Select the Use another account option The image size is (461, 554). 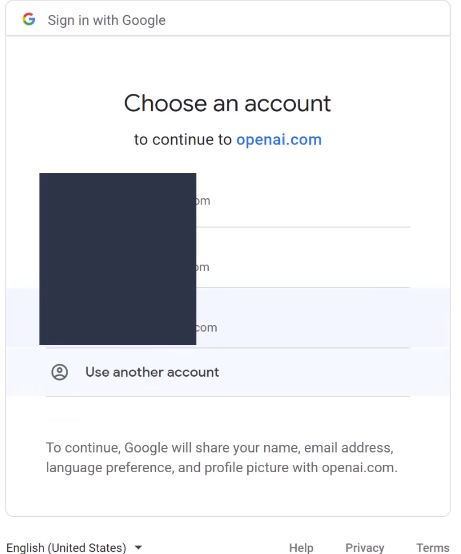[228, 372]
